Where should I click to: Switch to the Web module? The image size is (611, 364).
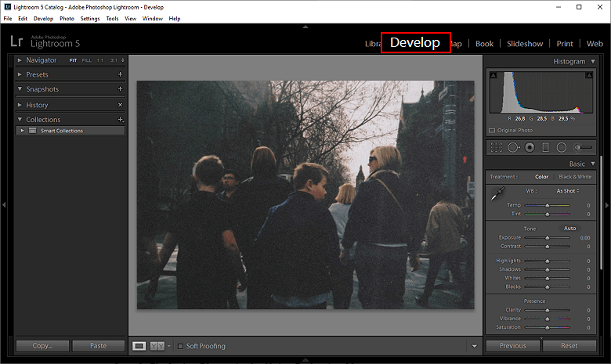tap(595, 44)
